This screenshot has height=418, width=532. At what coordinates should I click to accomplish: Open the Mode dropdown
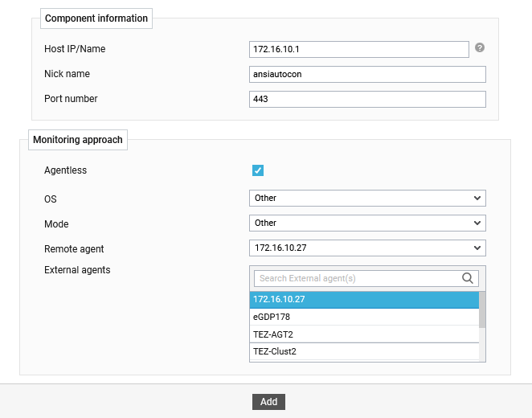tap(367, 223)
